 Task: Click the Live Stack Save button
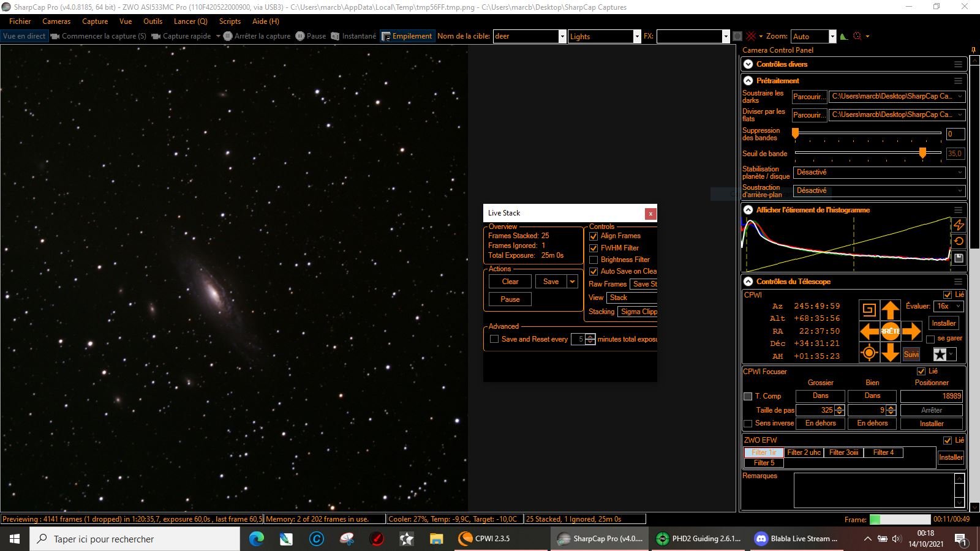pos(551,282)
